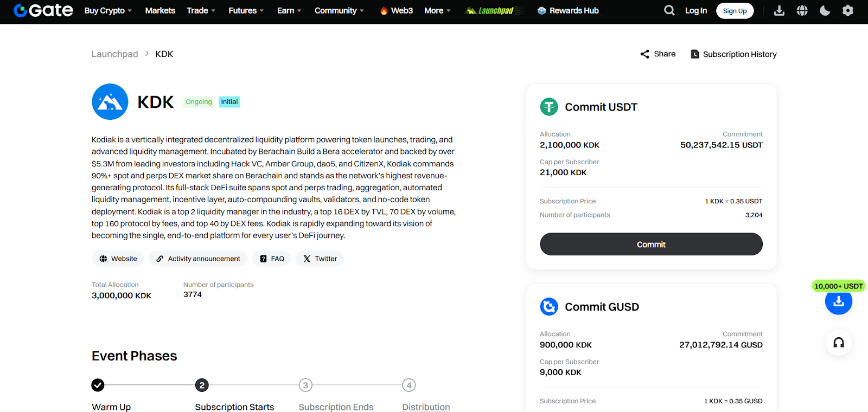Open the Web3 menu item
Image resolution: width=868 pixels, height=412 pixels.
pos(397,10)
